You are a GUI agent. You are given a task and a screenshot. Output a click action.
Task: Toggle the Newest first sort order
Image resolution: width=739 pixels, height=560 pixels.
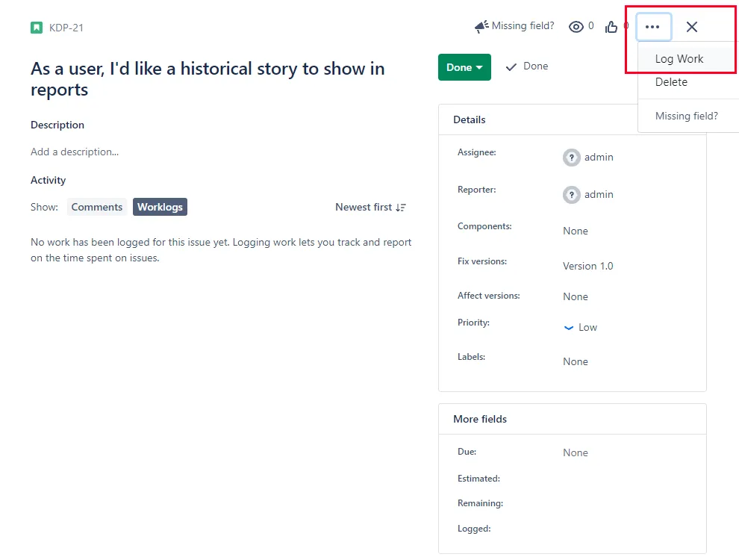(370, 208)
